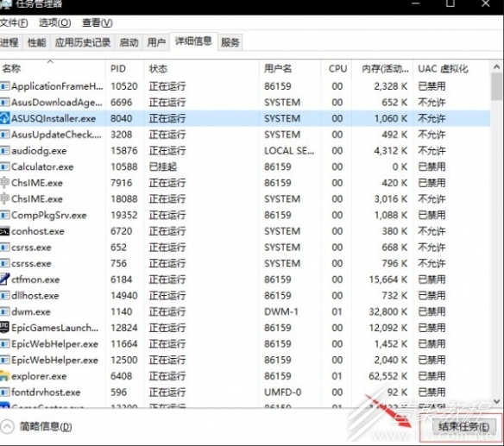Click the vertical scrollbar thumb
This screenshot has width=504, height=446.
[x=496, y=86]
